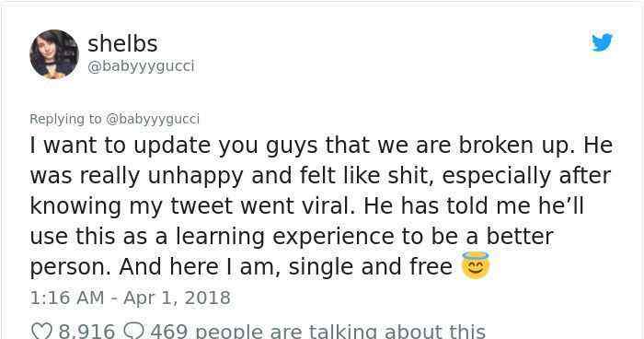Click @babyyygucci handle below shelbs name

[x=141, y=66]
